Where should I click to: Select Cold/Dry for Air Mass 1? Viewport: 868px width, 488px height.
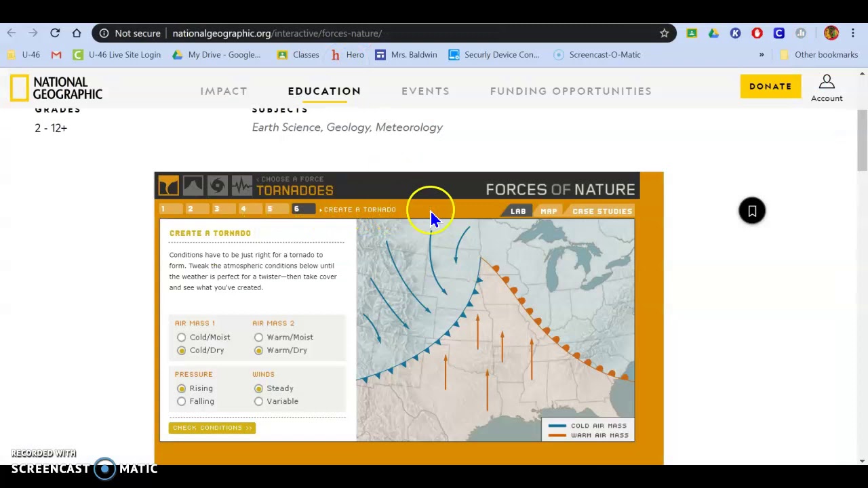[x=181, y=350]
